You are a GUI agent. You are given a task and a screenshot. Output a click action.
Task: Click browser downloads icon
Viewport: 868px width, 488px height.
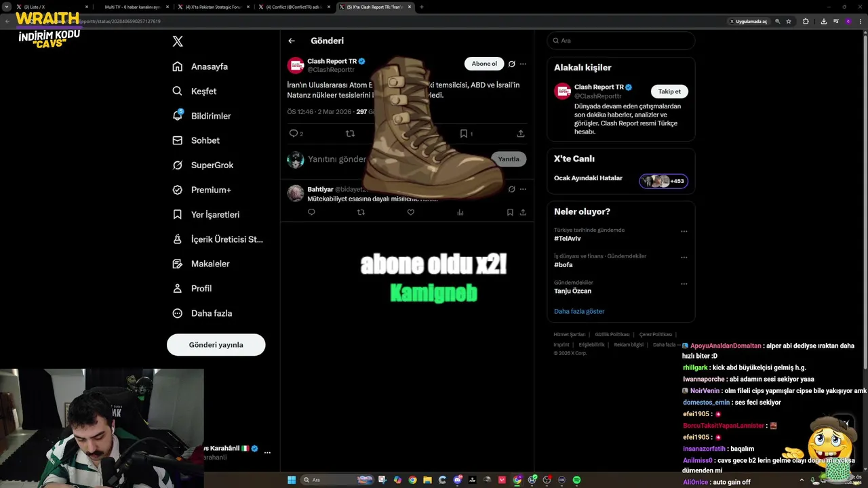coord(823,21)
